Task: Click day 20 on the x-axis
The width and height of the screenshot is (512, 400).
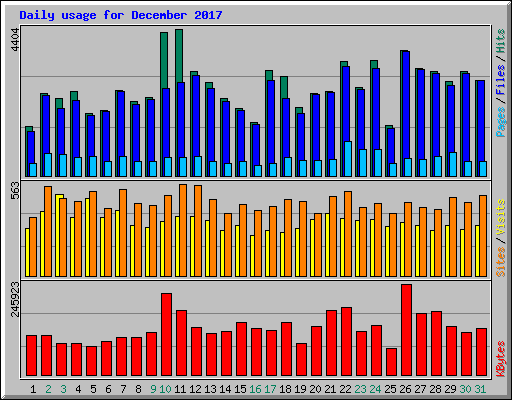Action: [315, 389]
